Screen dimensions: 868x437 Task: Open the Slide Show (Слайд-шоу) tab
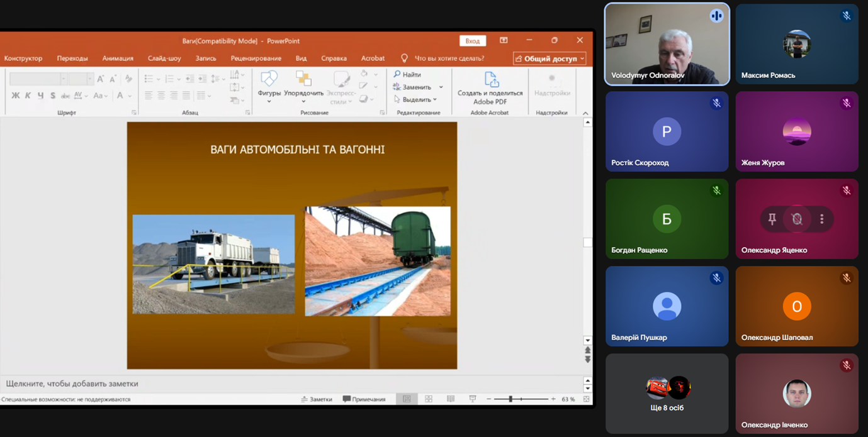[x=164, y=58]
